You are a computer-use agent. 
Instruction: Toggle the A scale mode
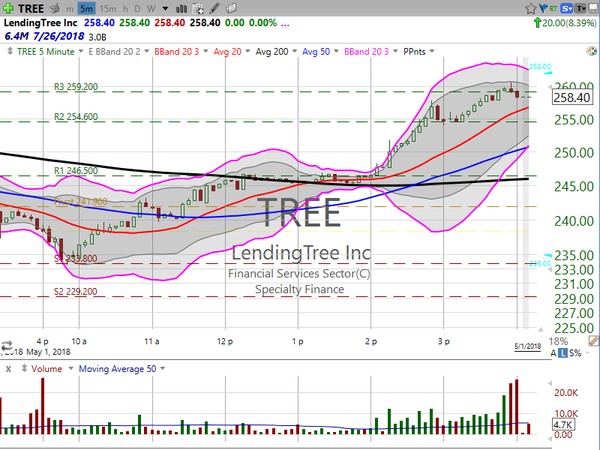[x=553, y=353]
